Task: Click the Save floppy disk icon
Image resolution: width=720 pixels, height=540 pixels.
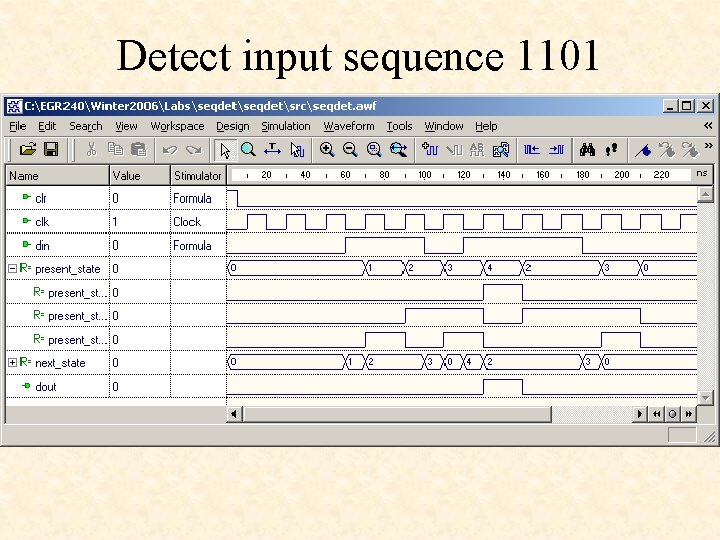Action: [51, 149]
